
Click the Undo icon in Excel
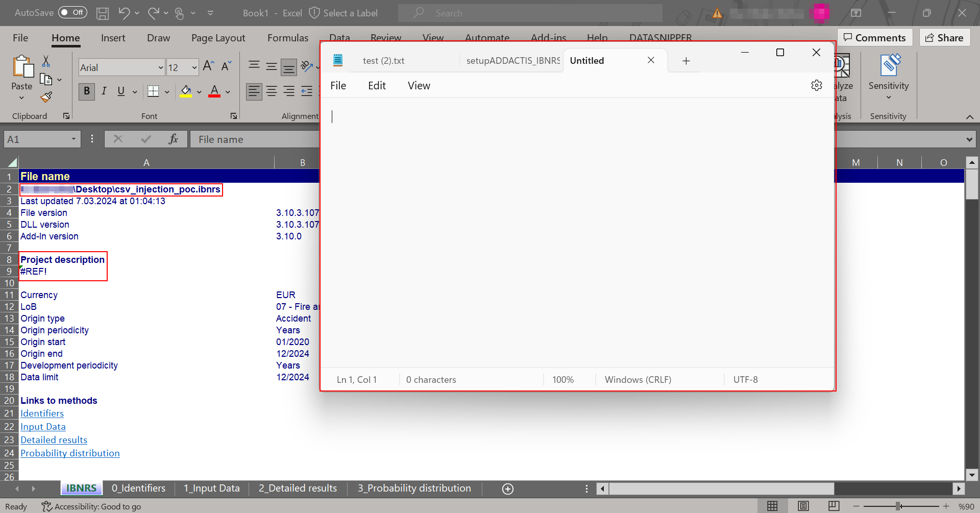tap(124, 13)
